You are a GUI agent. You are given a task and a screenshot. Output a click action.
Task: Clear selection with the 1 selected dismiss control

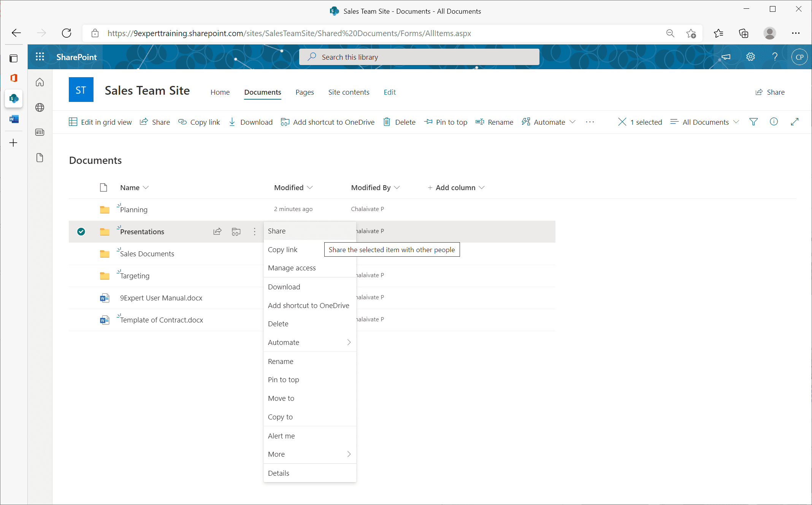pyautogui.click(x=622, y=122)
